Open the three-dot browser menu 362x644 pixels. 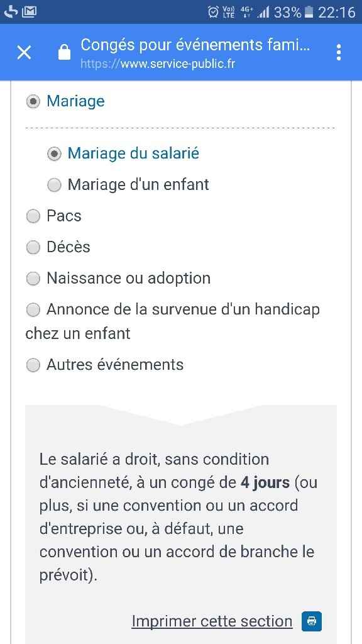click(x=339, y=52)
